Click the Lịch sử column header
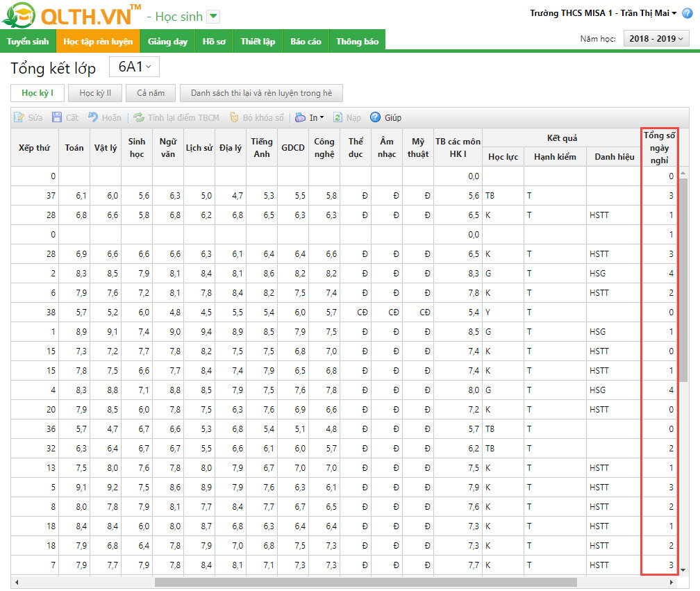 pyautogui.click(x=199, y=147)
